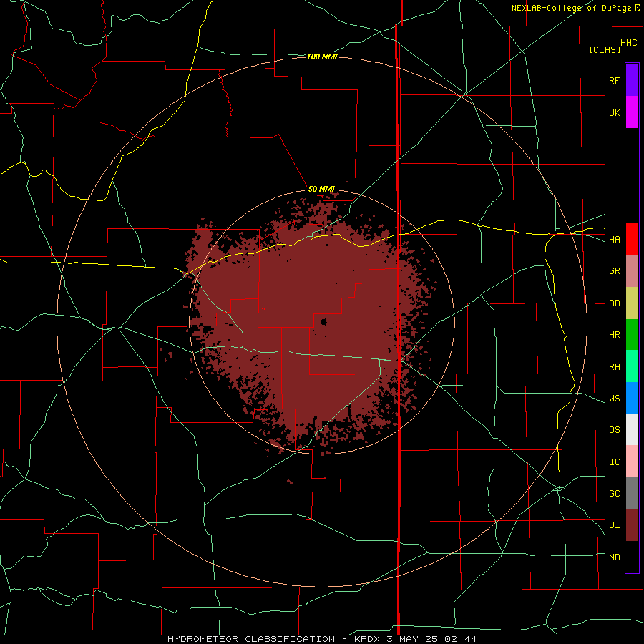Click the HA legend label
The height and width of the screenshot is (644, 644).
coord(614,239)
